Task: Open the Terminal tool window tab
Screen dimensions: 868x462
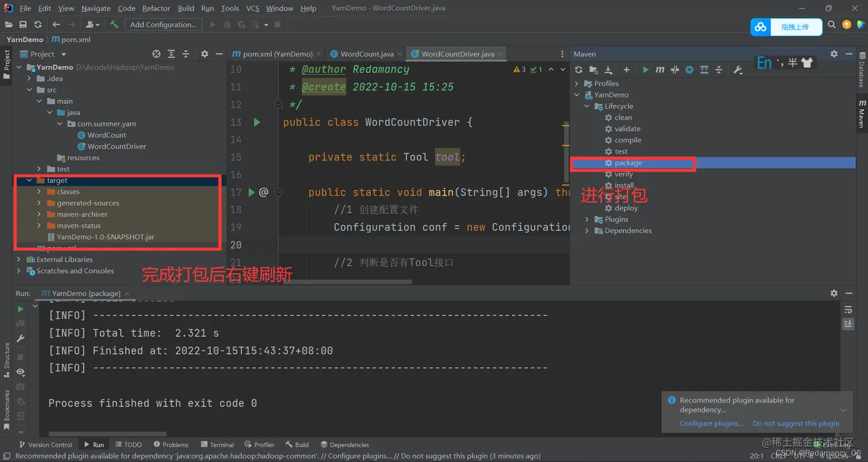Action: tap(217, 445)
